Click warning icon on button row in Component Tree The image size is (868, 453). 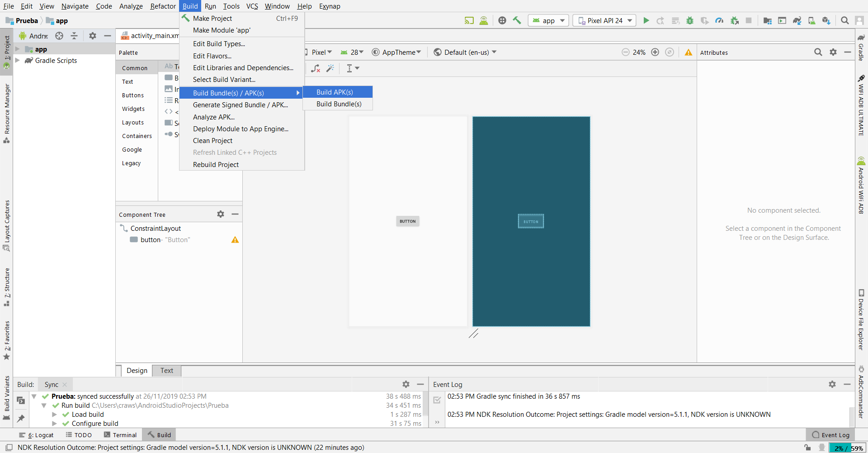pyautogui.click(x=235, y=240)
